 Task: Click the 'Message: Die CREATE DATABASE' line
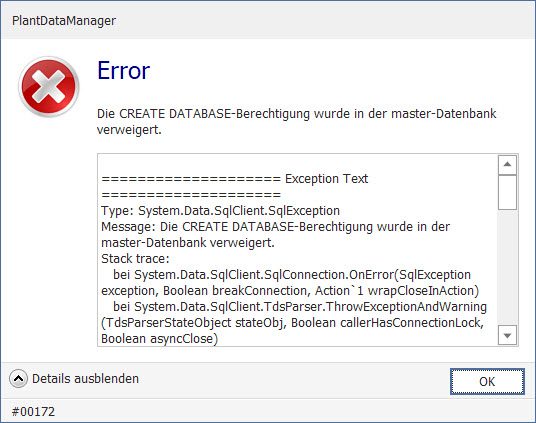[x=276, y=227]
